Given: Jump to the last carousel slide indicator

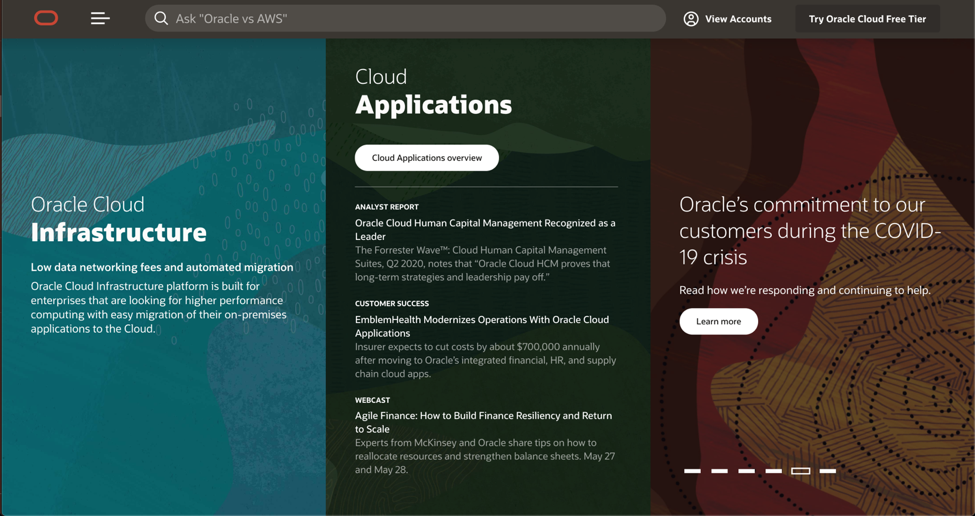Looking at the screenshot, I should pos(827,471).
